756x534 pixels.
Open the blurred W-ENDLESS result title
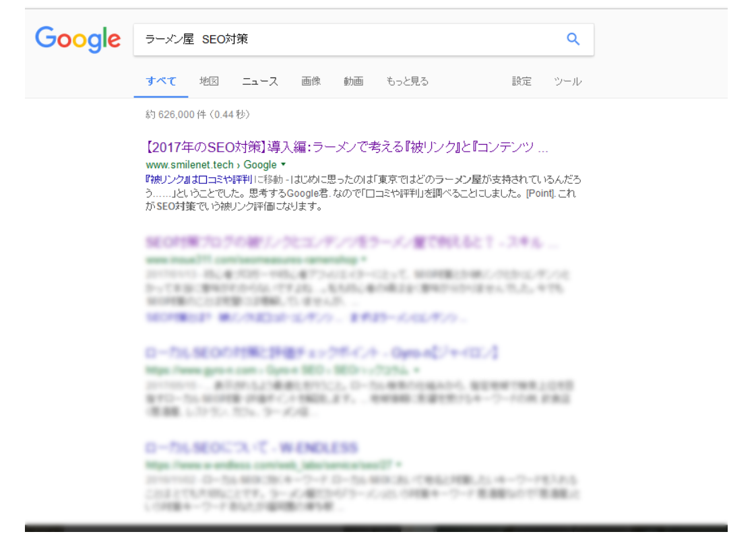[252, 448]
